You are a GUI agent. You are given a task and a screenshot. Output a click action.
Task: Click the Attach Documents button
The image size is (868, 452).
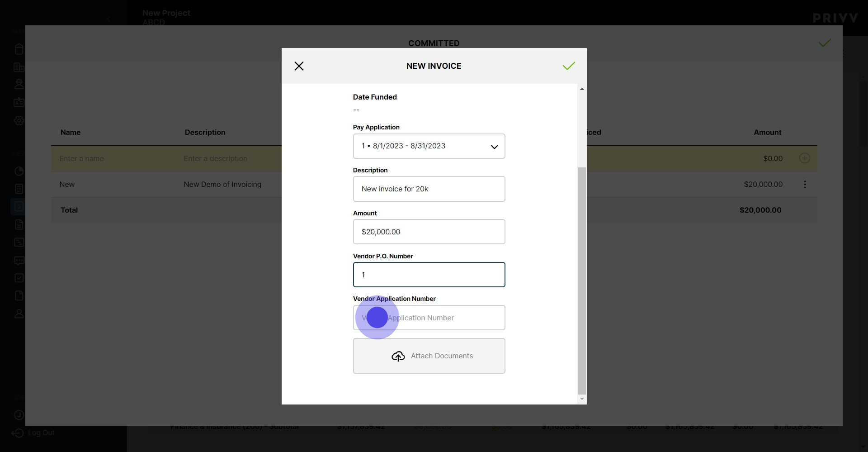point(429,356)
